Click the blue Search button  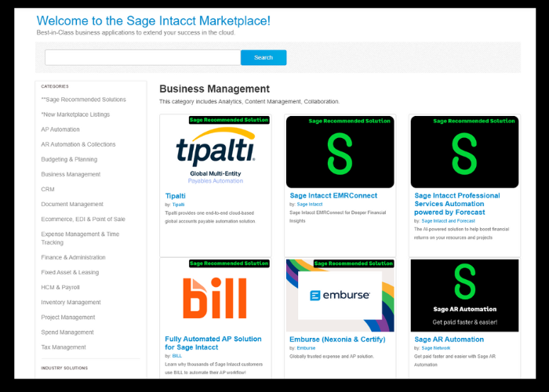(264, 57)
